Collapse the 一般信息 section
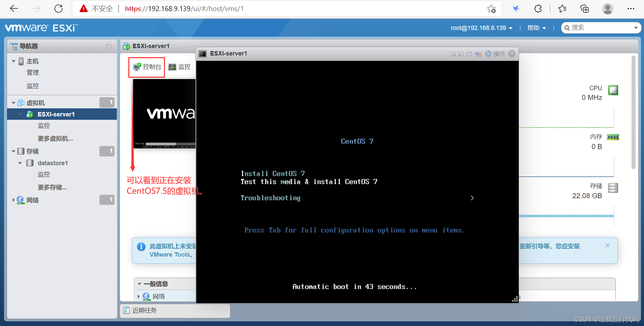Screen dimensions: 644x326 (139, 284)
